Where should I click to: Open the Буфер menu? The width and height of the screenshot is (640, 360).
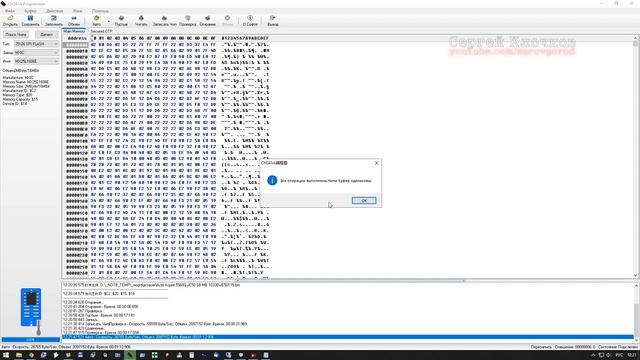coord(30,11)
